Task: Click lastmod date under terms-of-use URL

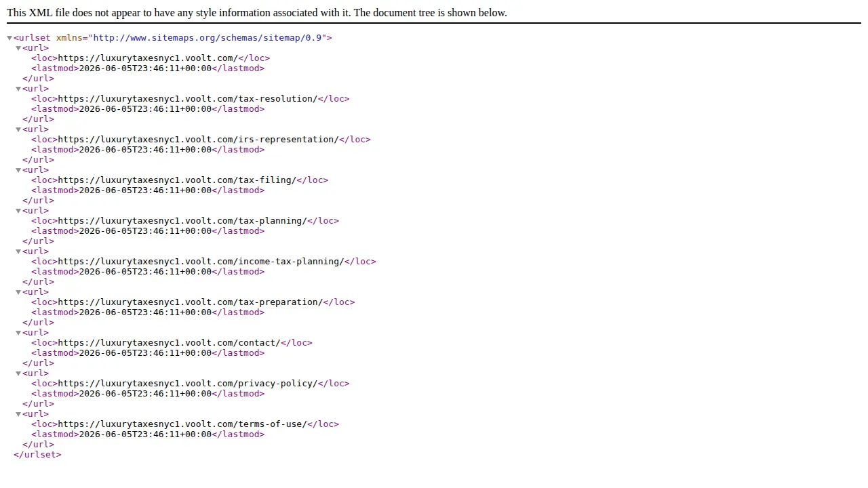Action: coord(145,434)
